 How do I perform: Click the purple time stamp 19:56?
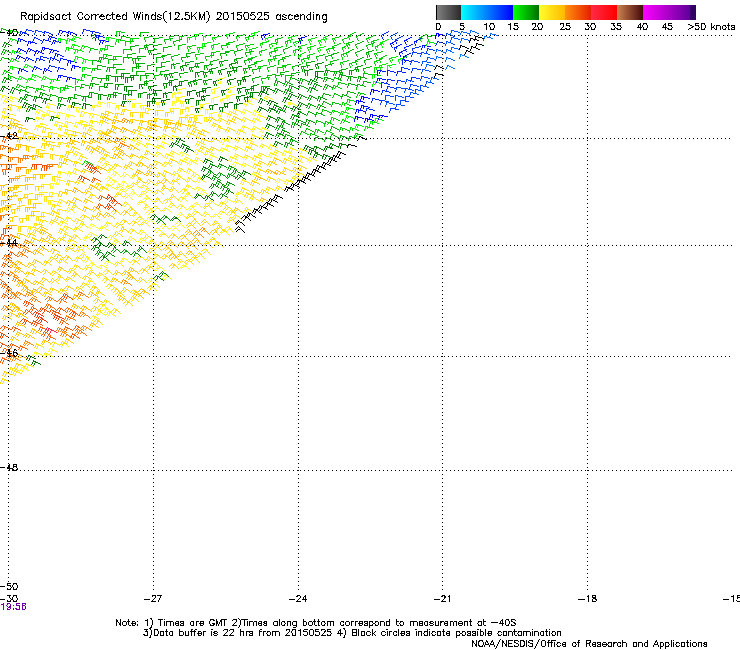(14, 607)
